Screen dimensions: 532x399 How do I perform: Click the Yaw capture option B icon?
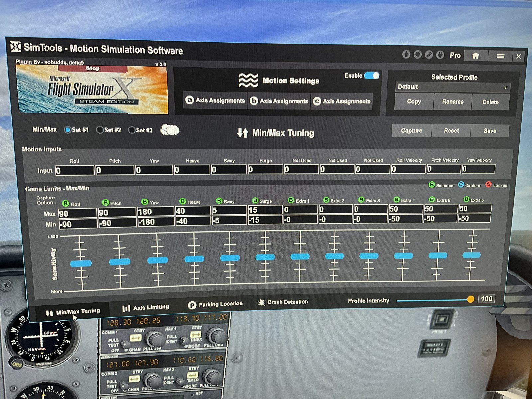tap(144, 202)
